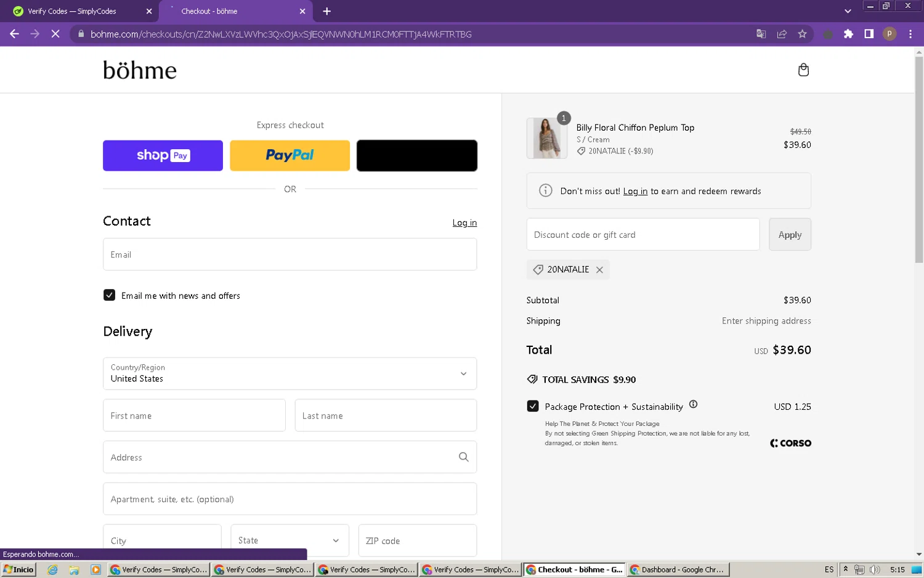
Task: Click the search icon in Address field
Action: point(464,457)
